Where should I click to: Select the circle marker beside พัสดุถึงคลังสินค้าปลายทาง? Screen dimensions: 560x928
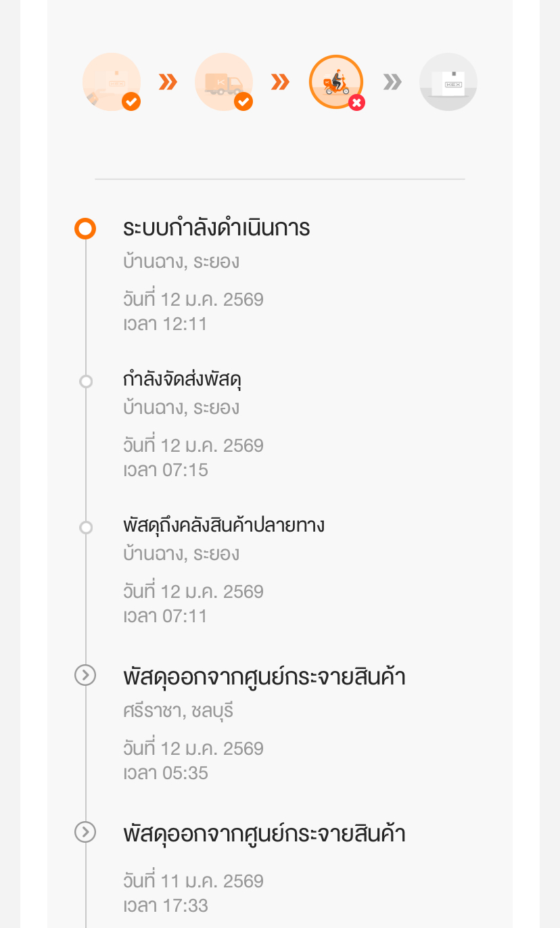pyautogui.click(x=86, y=528)
